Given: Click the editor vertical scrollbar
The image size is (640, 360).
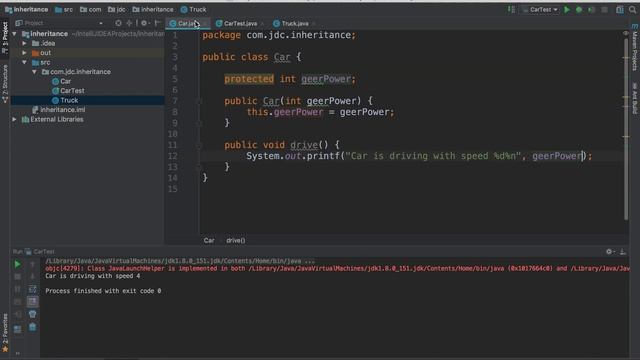Looking at the screenshot, I should 626,129.
